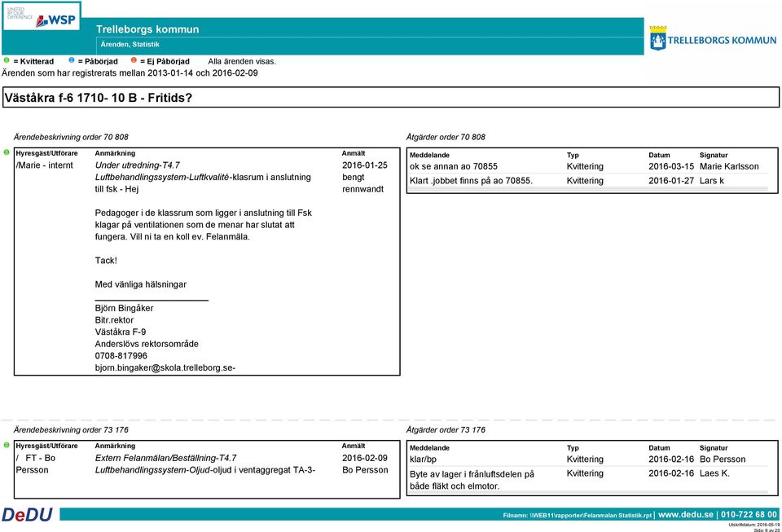The image size is (782, 532).
Task: Click the 'Filnamn' file path in footer
Action: tap(578, 516)
